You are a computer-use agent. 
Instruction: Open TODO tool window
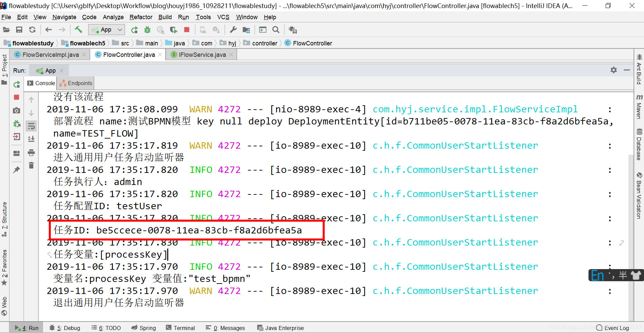(x=106, y=328)
